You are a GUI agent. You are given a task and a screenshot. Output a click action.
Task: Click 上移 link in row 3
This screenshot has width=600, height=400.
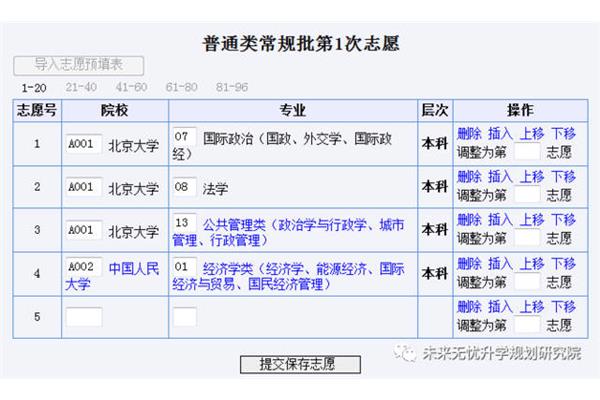tap(532, 220)
